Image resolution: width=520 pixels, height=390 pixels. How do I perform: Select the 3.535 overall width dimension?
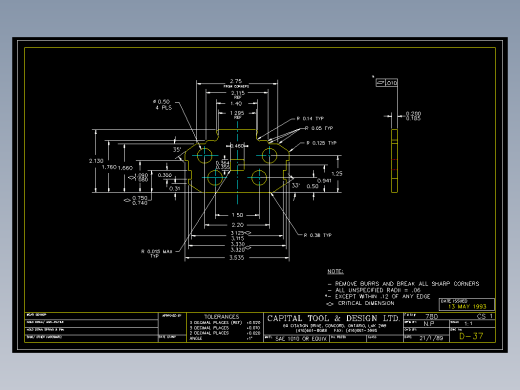pos(237,258)
